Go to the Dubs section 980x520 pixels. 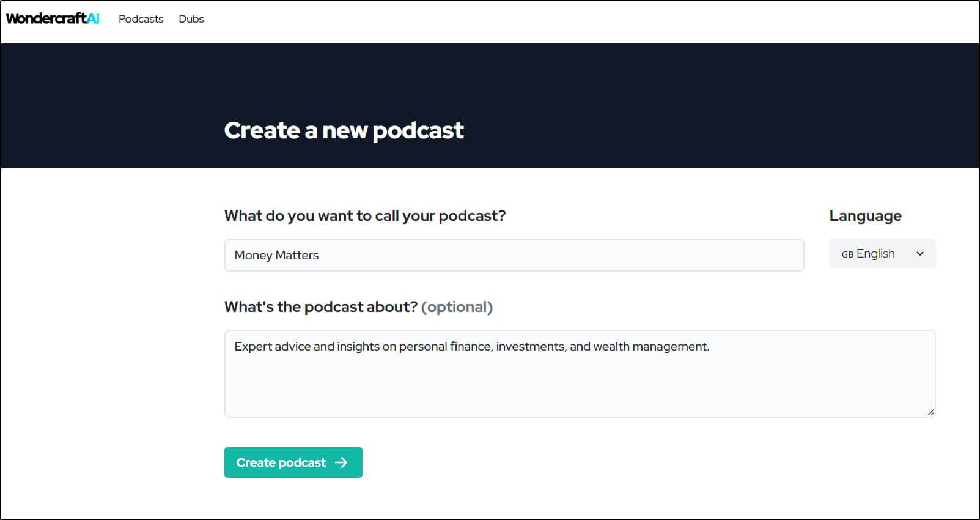click(x=191, y=19)
